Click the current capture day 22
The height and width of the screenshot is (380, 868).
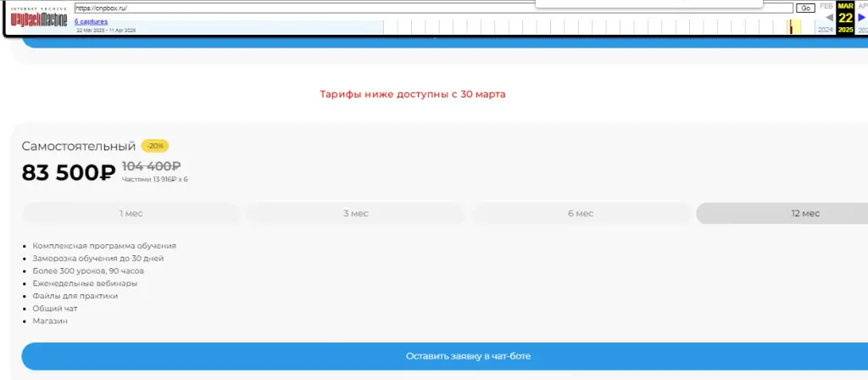[845, 18]
